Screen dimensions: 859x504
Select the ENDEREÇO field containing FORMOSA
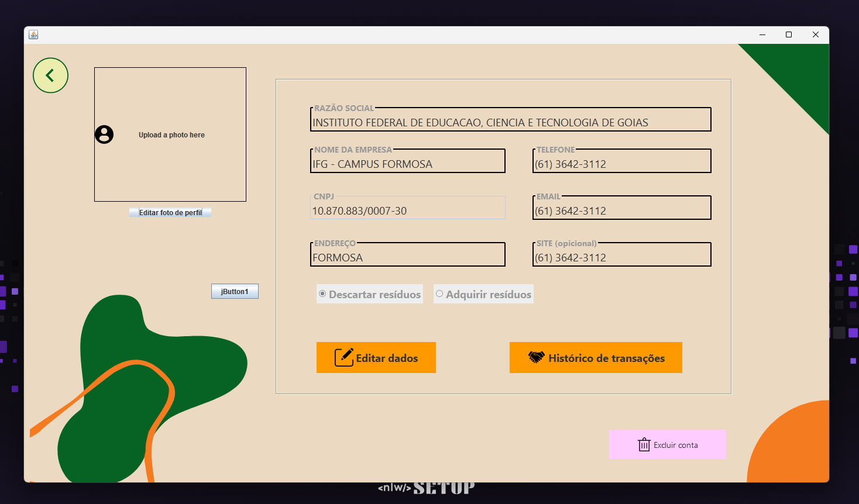(407, 257)
